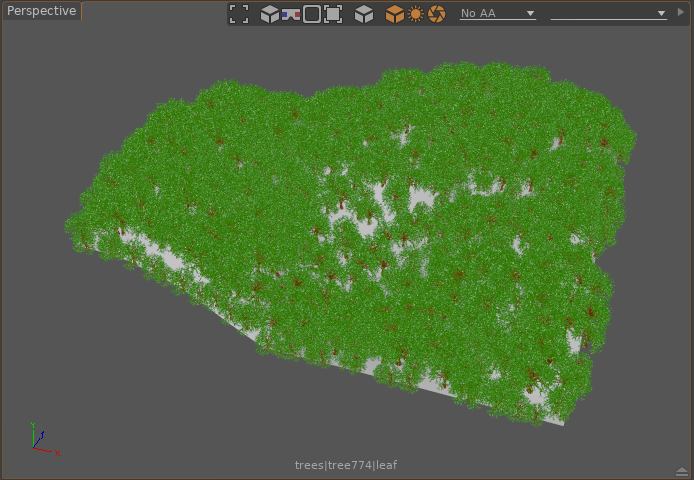Click the Perspective view label
694x480 pixels.
(42, 11)
